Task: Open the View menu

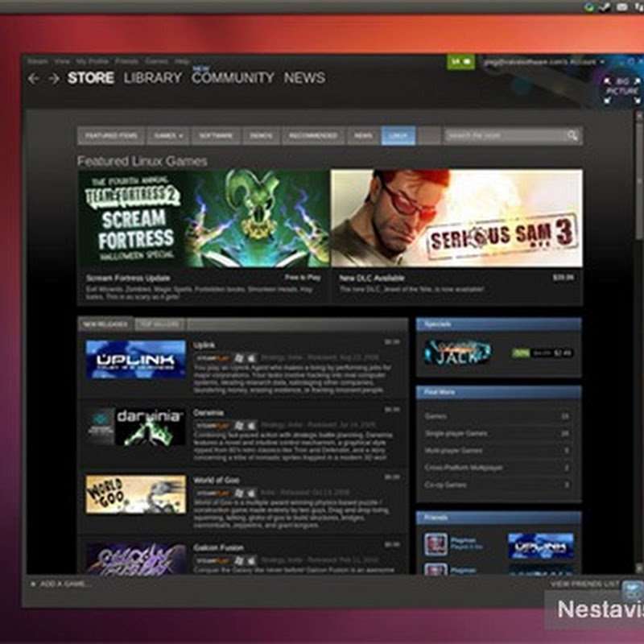Action: [x=62, y=61]
